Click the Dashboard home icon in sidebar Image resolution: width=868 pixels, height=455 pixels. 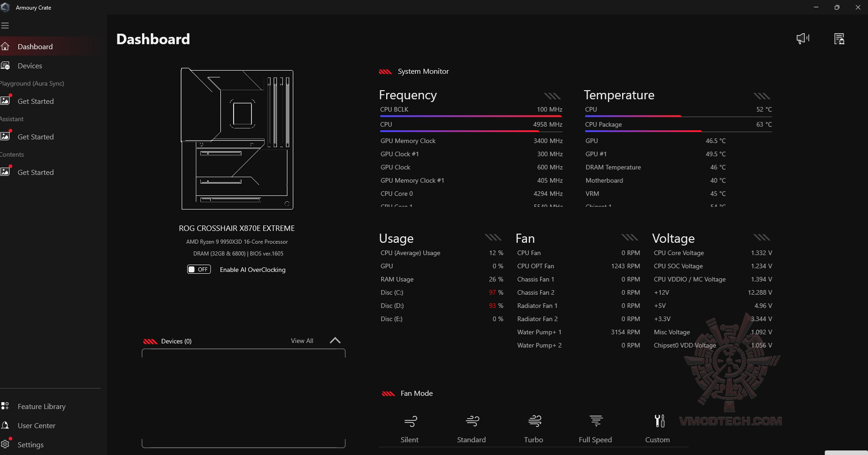(5, 46)
